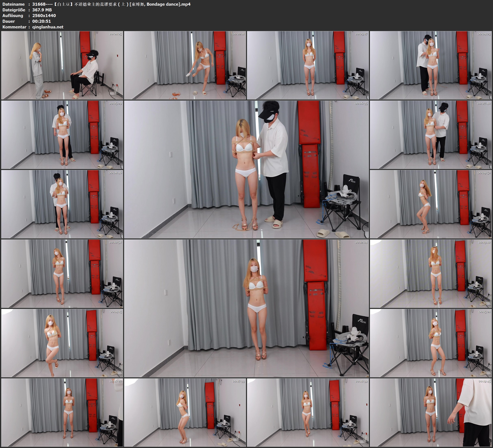Click the frame stamped 00:04:23

[431, 65]
